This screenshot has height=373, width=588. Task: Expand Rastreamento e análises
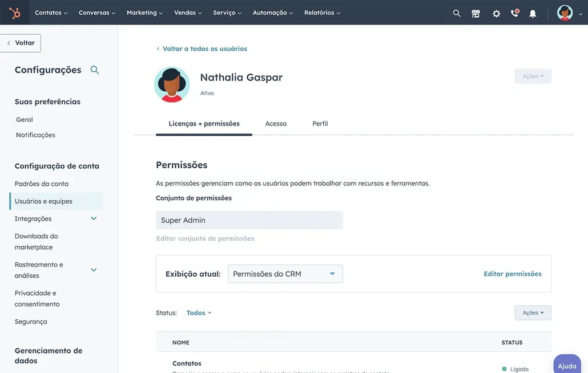[x=94, y=269]
